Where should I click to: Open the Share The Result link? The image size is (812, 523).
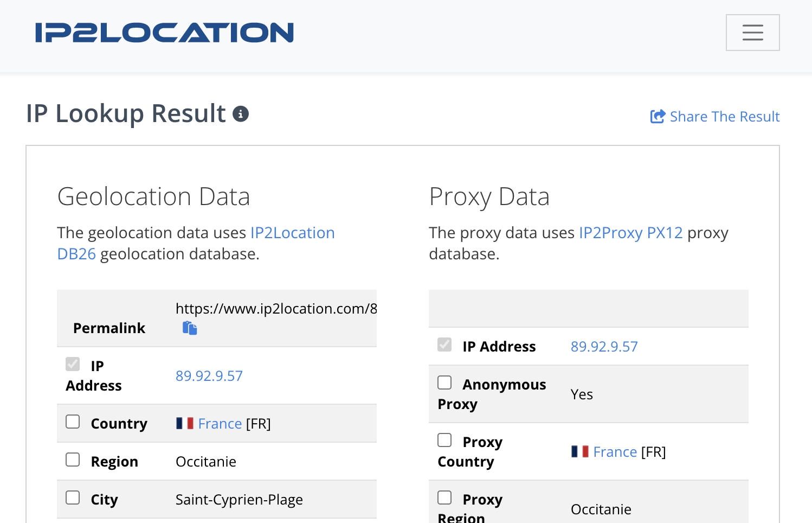[724, 117]
